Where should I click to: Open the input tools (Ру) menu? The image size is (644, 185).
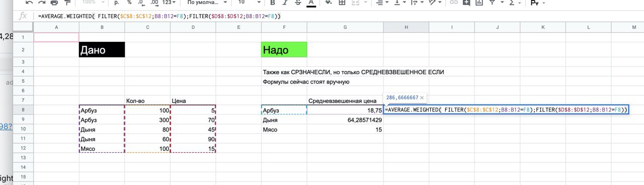tap(538, 3)
